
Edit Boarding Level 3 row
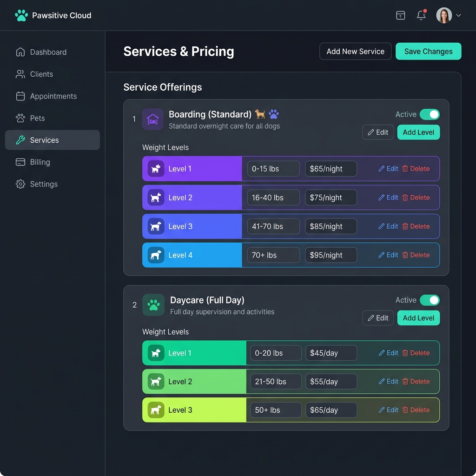pyautogui.click(x=388, y=226)
